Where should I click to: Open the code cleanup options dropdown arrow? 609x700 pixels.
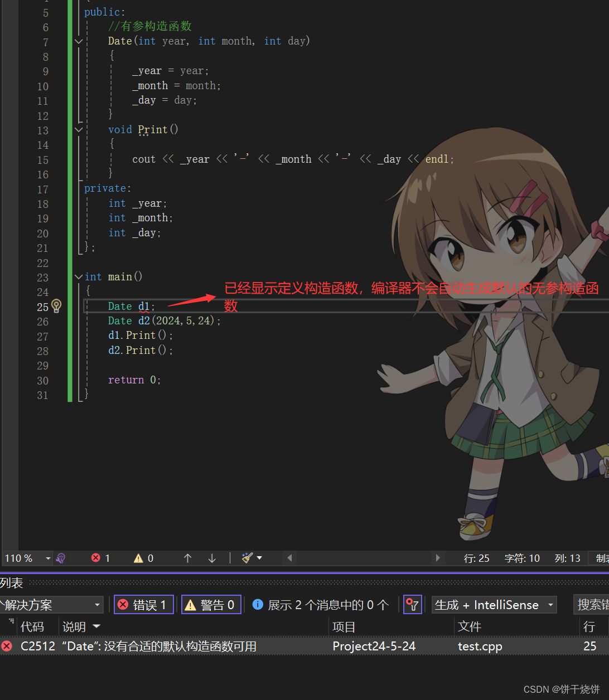click(259, 558)
